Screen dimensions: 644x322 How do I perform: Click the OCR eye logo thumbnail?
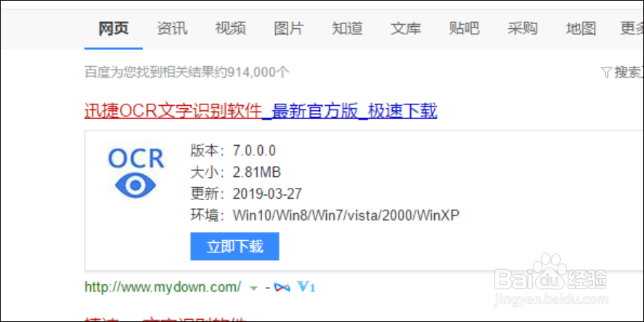click(136, 173)
